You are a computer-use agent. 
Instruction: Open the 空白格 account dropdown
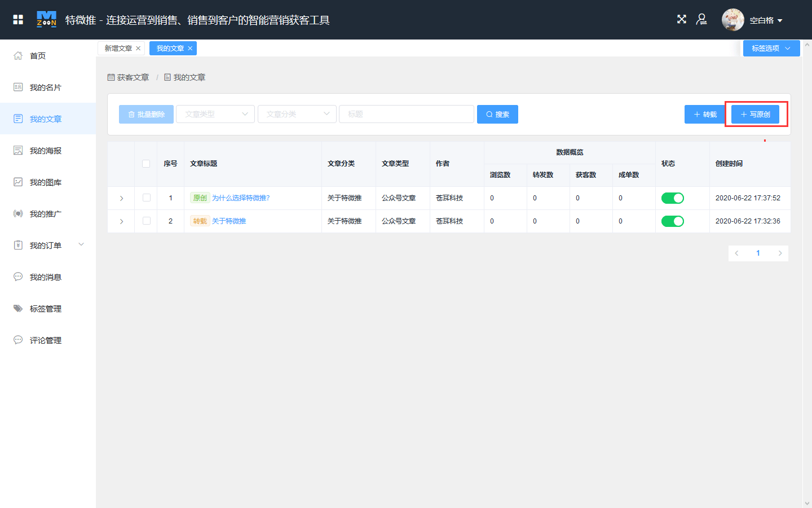[x=766, y=20]
